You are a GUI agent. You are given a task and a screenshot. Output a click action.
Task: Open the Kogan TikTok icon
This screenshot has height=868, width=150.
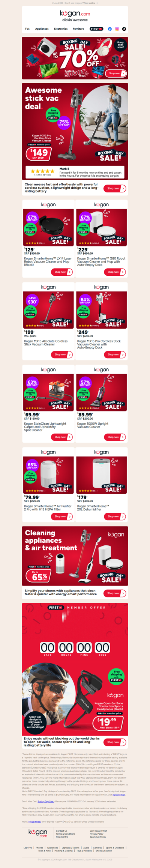coord(124,29)
